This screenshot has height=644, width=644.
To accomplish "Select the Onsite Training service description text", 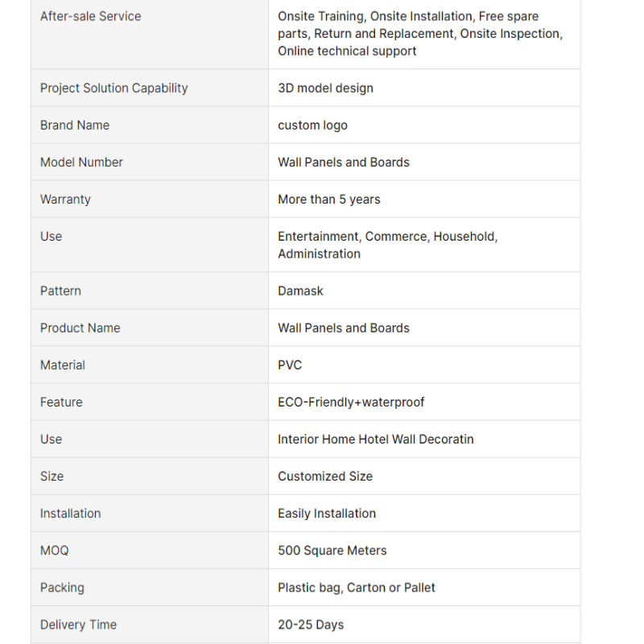I will click(420, 34).
